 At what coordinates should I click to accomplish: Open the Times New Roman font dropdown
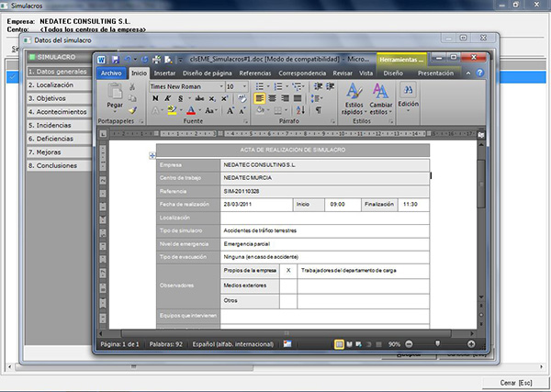(x=221, y=86)
